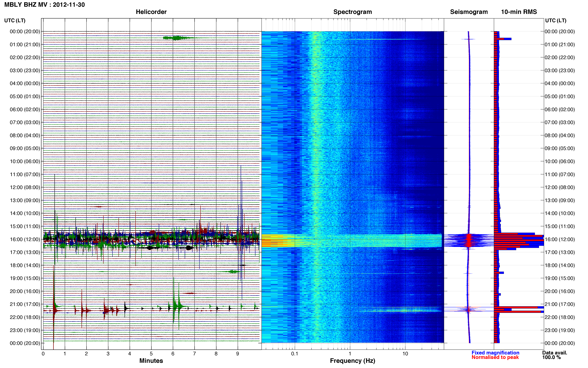588x368 pixels.
Task: Click 01:00 (21:00) on the RMS time axis
Action: pos(560,45)
